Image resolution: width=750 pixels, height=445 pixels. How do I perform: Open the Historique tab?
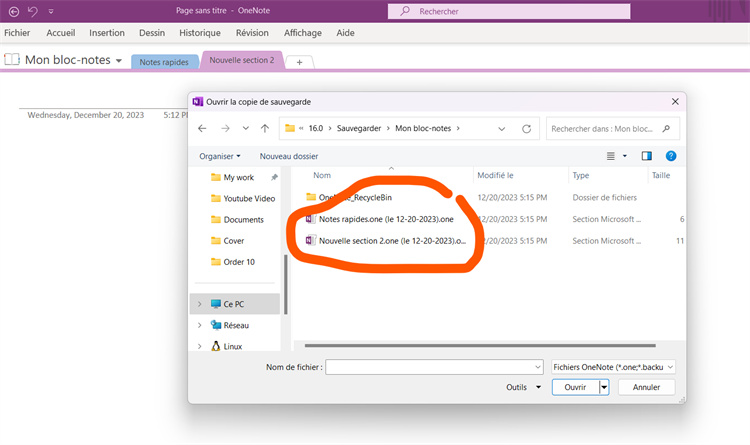tap(200, 33)
